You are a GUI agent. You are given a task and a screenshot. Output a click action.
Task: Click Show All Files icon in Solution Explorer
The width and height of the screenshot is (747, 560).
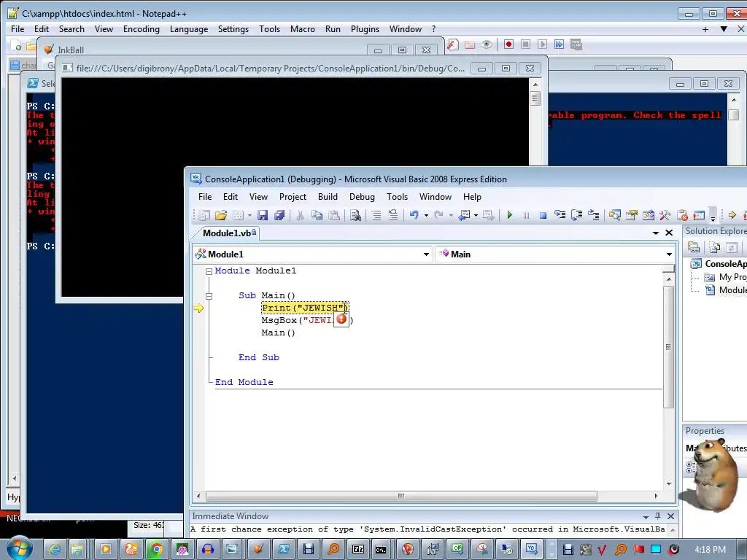[714, 247]
